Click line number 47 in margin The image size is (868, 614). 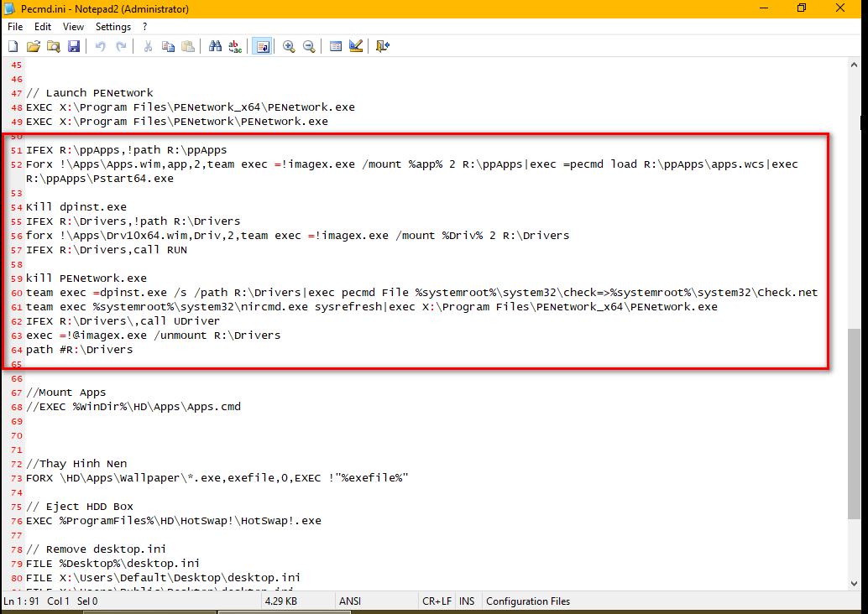click(x=17, y=93)
